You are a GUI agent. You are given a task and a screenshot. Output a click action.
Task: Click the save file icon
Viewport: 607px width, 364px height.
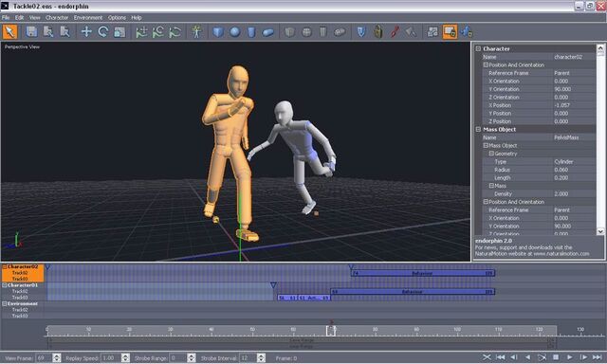tap(31, 31)
